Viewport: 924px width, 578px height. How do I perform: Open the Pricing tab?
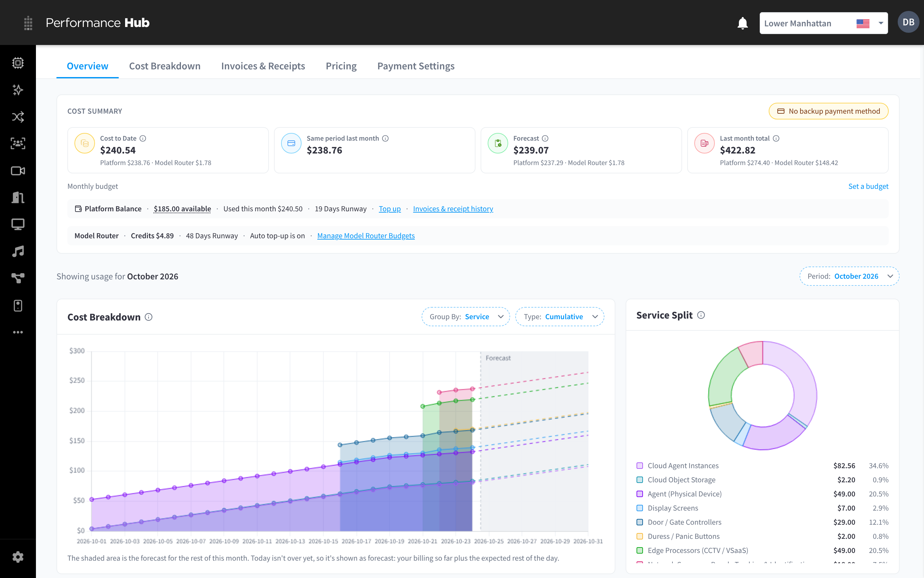pos(341,66)
